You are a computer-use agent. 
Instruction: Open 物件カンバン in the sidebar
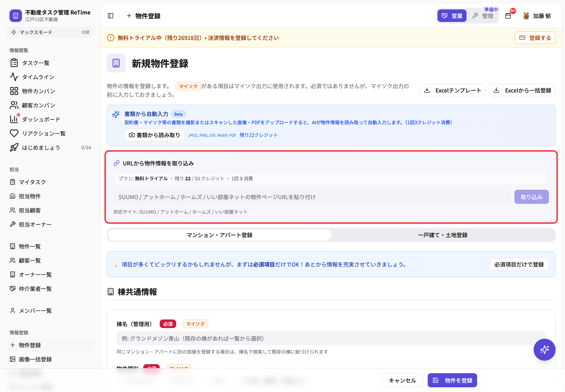click(50, 91)
